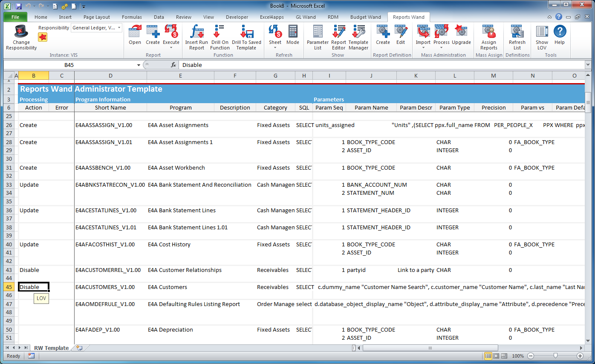The image size is (595, 364).
Task: Minimize the ribbon with the caret
Action: [x=550, y=17]
